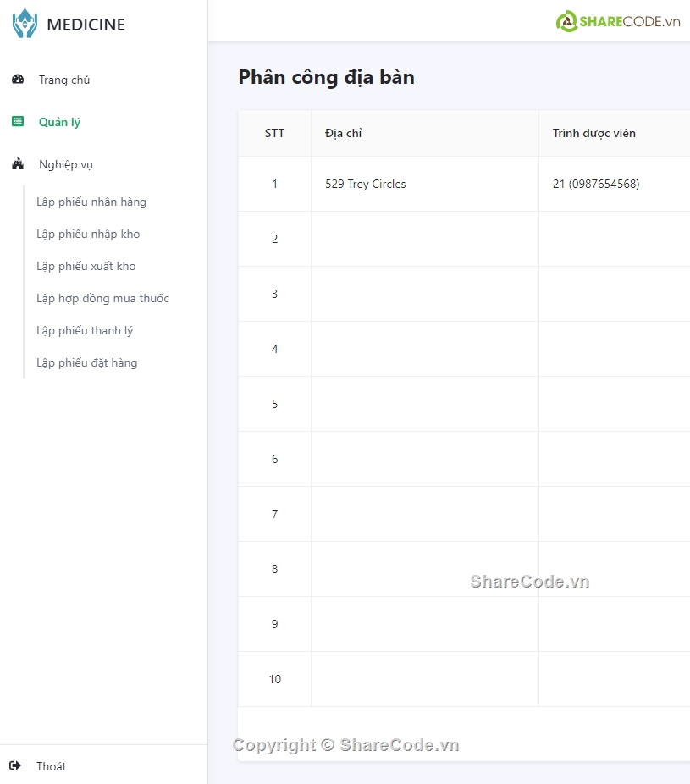Click row number 9 in STT column
The width and height of the screenshot is (690, 784).
point(274,624)
